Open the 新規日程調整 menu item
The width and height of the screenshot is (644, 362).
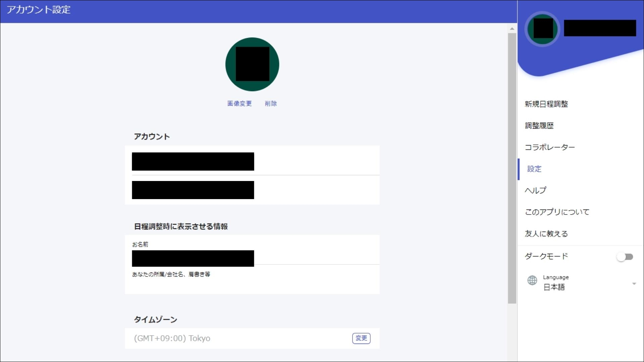point(546,104)
